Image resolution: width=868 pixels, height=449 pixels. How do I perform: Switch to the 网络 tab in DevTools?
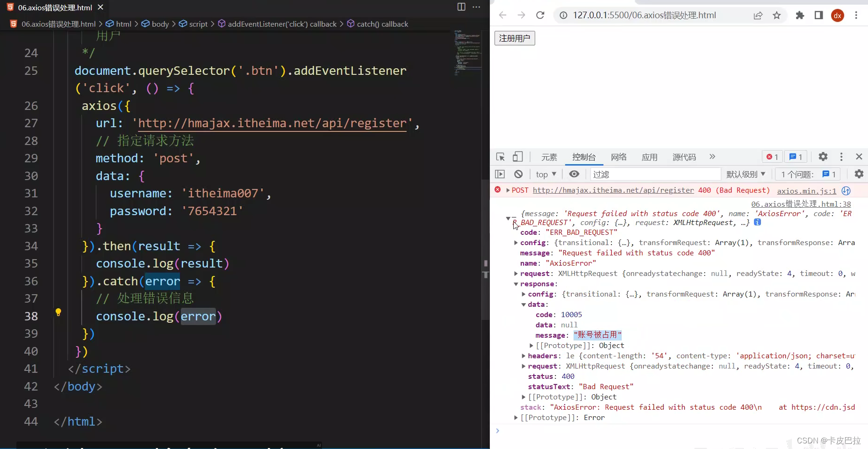pos(618,157)
